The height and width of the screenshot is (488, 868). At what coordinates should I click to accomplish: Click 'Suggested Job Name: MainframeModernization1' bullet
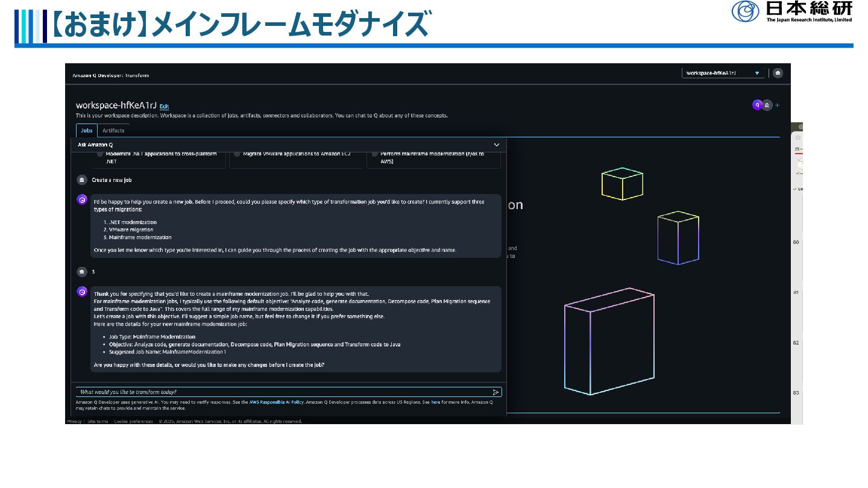168,352
